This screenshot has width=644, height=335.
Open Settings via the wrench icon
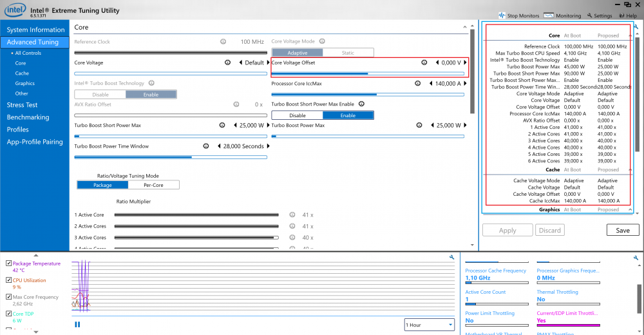coord(589,15)
